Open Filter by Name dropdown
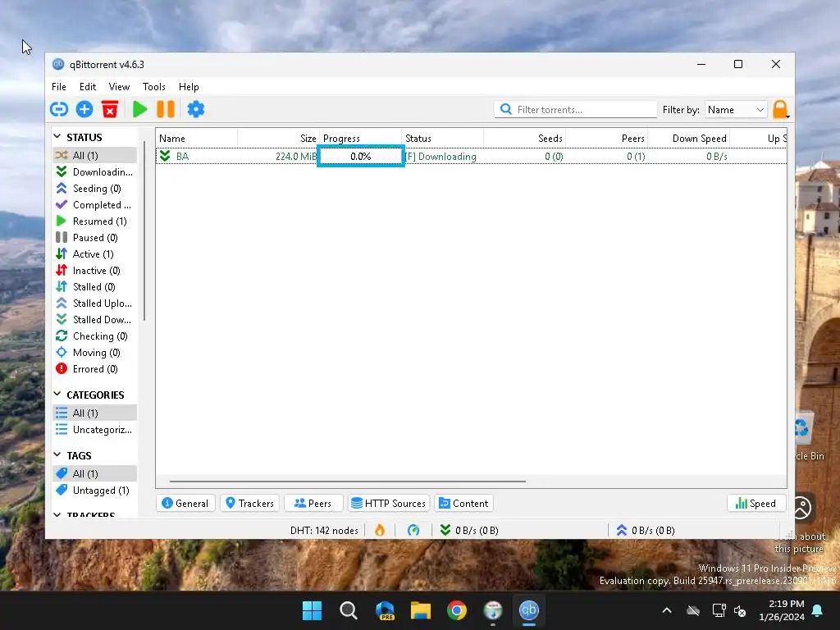 [736, 110]
